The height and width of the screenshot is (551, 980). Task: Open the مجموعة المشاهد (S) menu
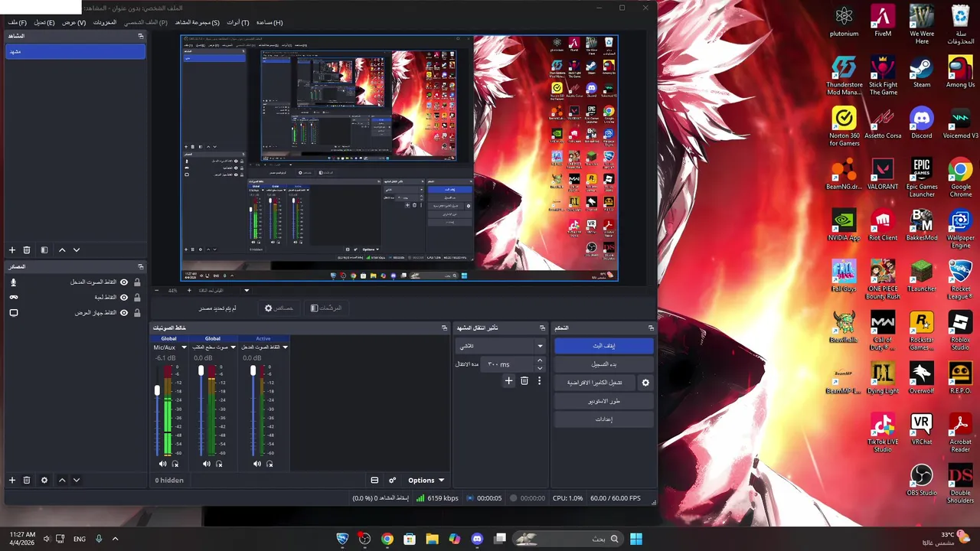[197, 23]
